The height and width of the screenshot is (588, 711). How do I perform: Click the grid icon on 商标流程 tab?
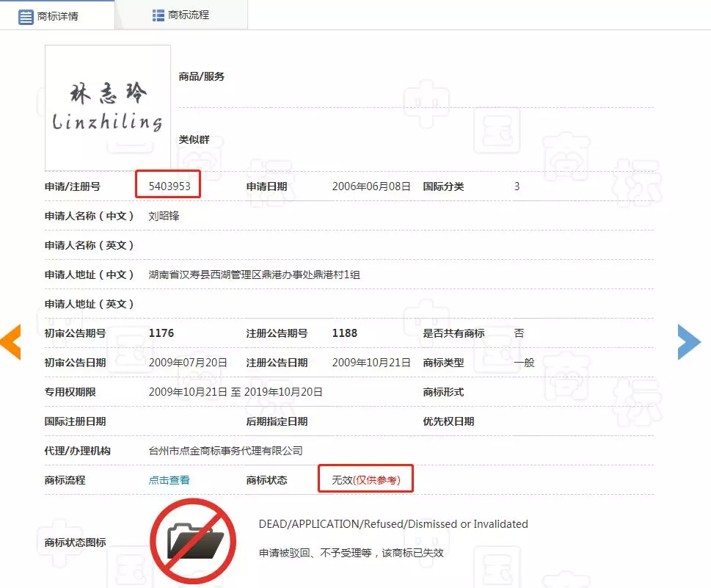point(158,15)
